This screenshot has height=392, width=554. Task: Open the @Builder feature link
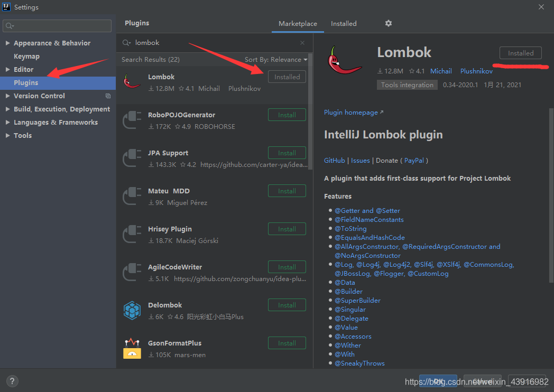pyautogui.click(x=348, y=291)
